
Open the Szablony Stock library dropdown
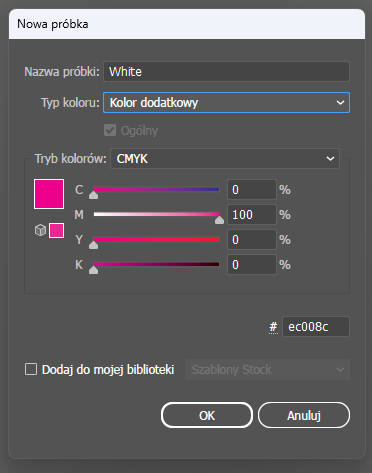click(267, 369)
